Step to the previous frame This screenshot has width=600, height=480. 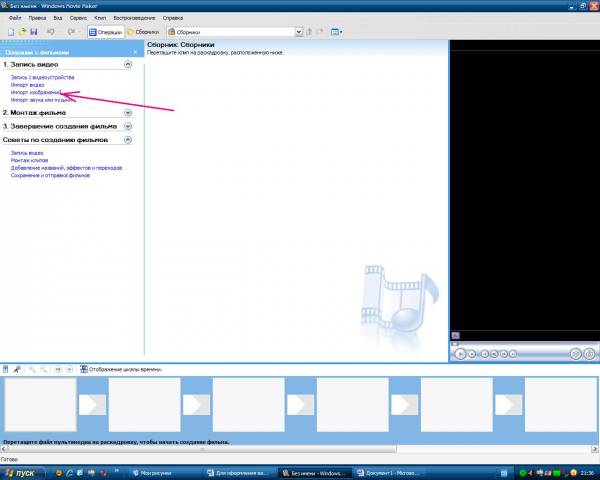coord(494,354)
